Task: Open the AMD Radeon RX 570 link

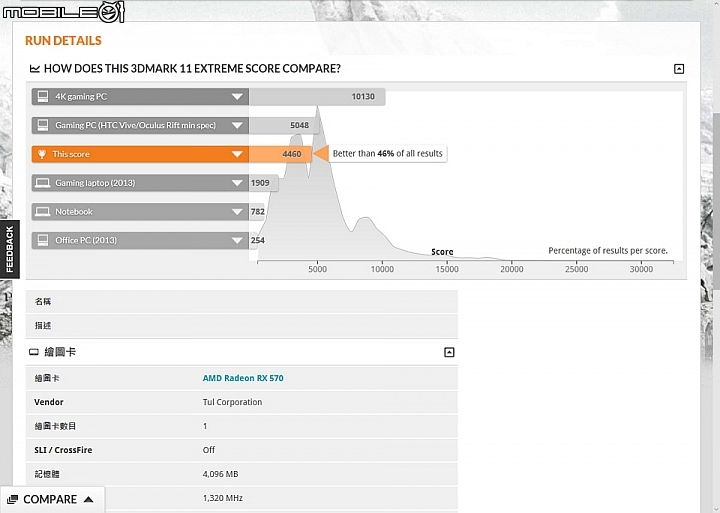Action: coord(243,378)
